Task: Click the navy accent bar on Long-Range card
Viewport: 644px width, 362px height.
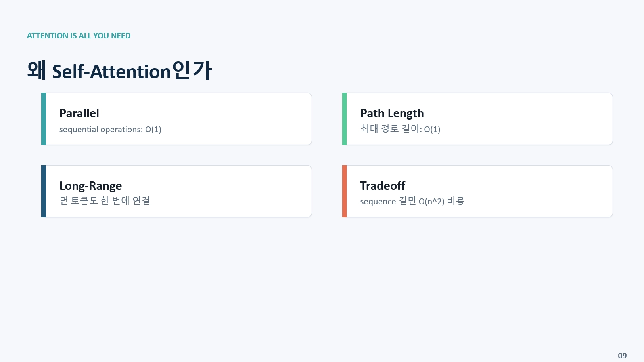Action: [44, 191]
